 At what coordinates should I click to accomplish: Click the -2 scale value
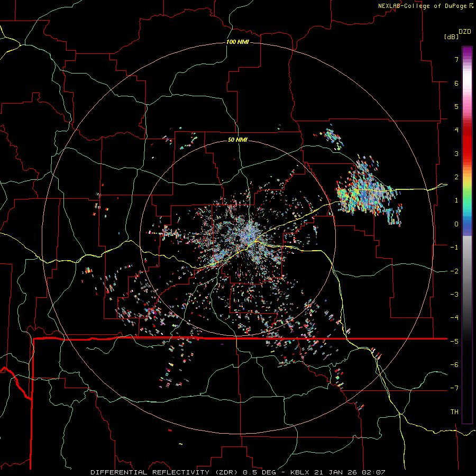click(x=454, y=271)
